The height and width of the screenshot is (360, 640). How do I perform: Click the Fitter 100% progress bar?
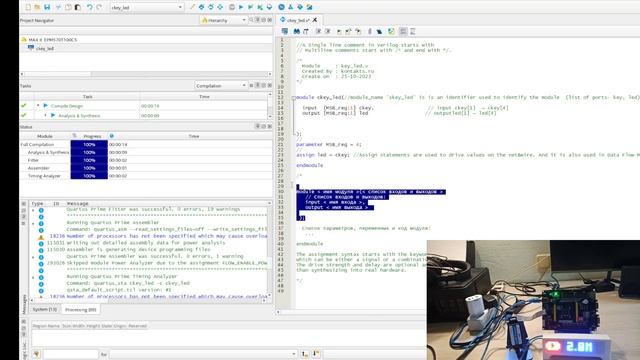pyautogui.click(x=89, y=160)
